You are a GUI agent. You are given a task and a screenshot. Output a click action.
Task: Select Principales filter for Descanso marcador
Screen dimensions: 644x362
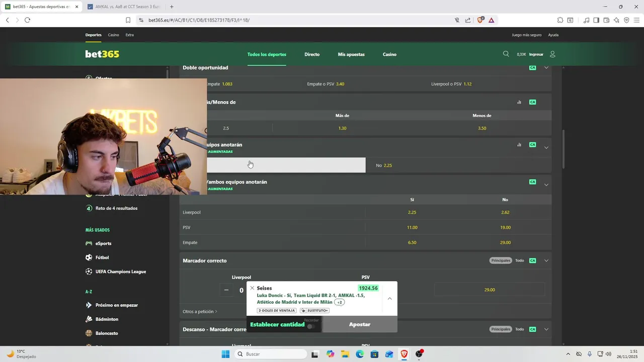click(x=501, y=329)
